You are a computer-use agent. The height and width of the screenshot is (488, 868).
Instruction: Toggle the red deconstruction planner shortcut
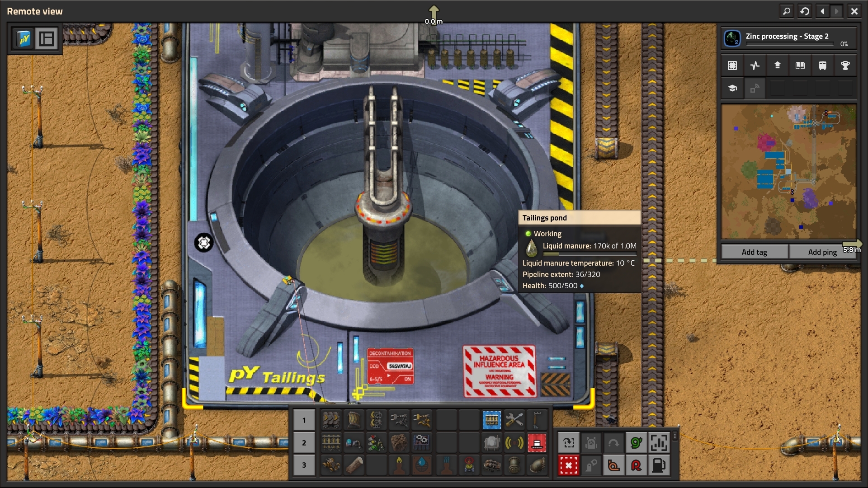(568, 465)
